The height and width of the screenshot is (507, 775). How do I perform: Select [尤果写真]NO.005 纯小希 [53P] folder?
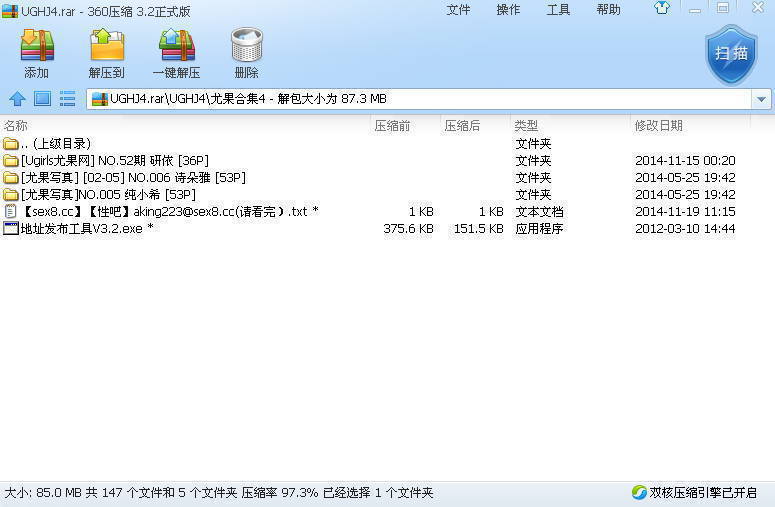[x=108, y=195]
